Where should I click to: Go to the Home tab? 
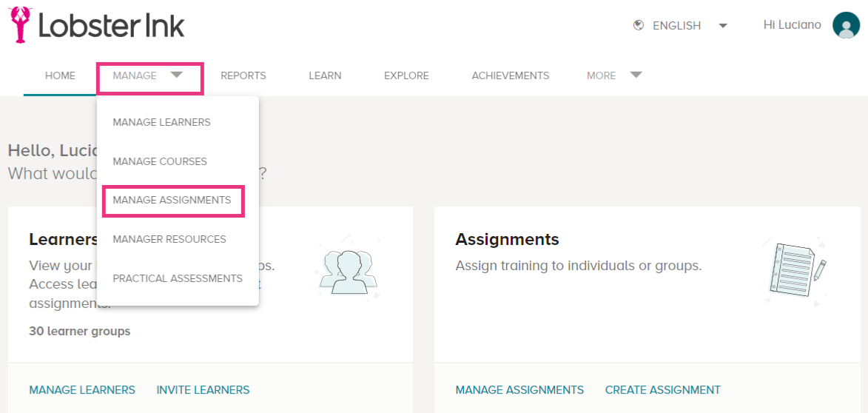61,75
